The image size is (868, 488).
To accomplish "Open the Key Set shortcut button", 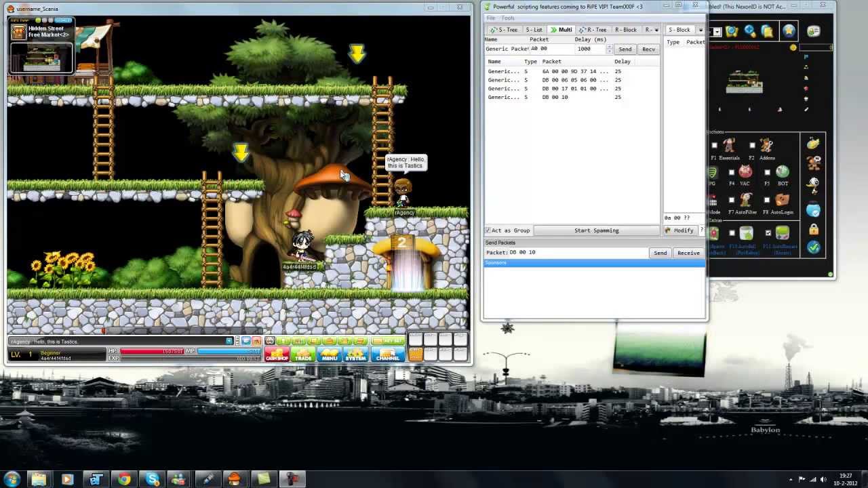I will (387, 341).
